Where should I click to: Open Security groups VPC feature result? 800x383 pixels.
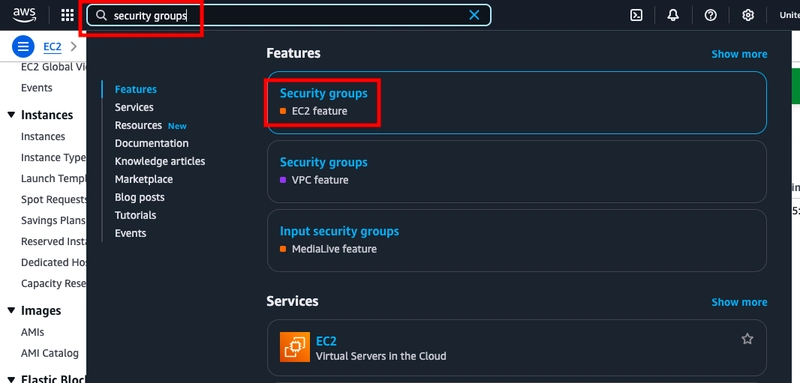(x=517, y=171)
